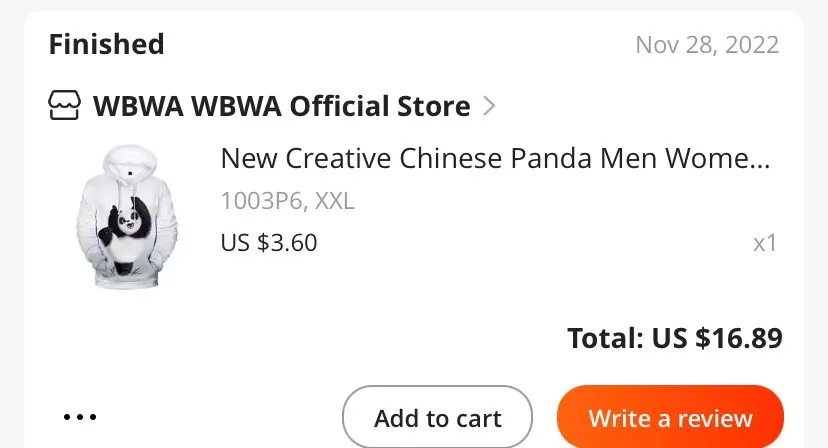828x448 pixels.
Task: Click the Nov 28, 2022 order date
Action: tap(707, 45)
